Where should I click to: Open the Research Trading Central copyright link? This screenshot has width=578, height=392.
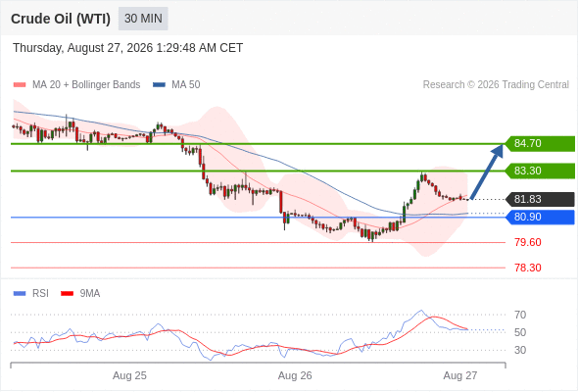496,85
